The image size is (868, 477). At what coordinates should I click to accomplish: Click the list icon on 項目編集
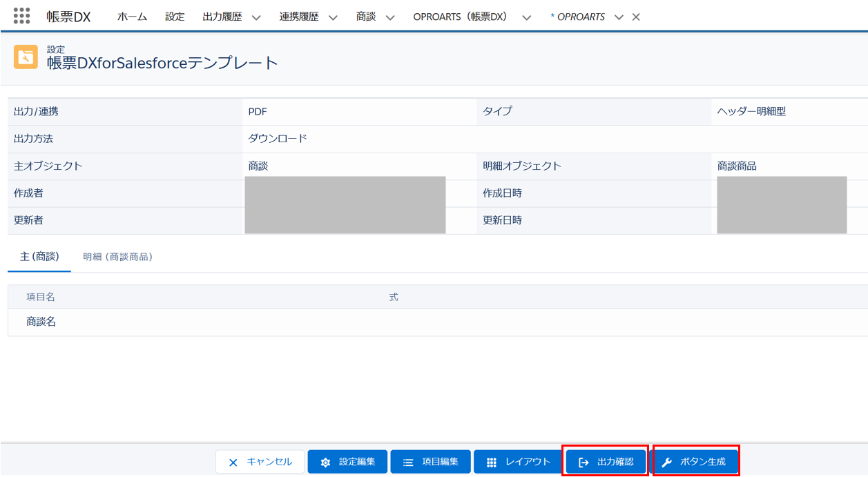point(408,463)
